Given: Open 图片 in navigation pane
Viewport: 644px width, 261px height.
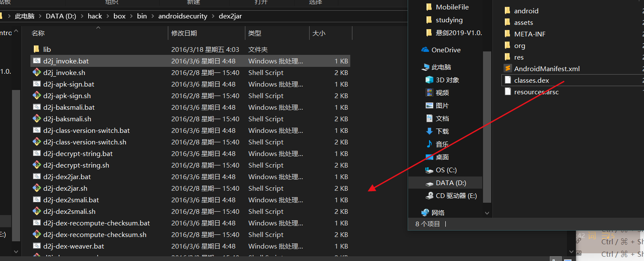Looking at the screenshot, I should pyautogui.click(x=442, y=105).
